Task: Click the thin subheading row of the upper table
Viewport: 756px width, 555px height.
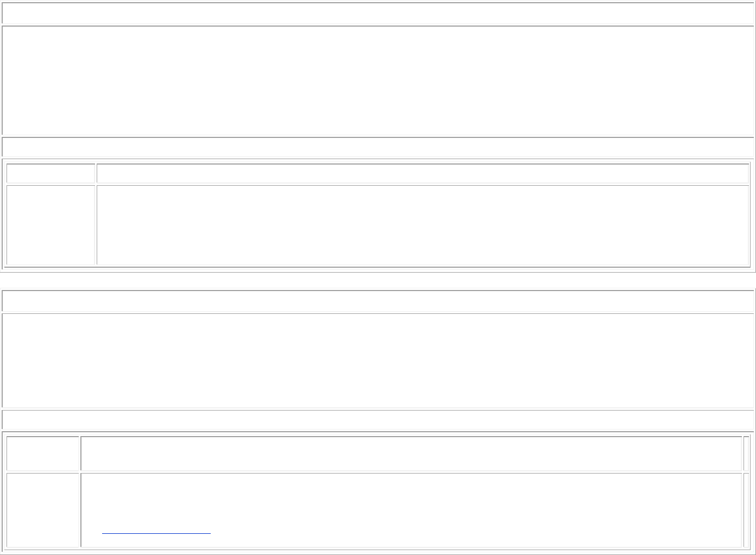Action: coord(377,147)
